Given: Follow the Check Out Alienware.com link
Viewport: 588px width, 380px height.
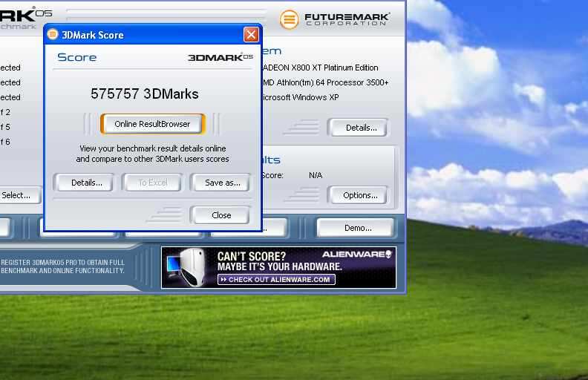Looking at the screenshot, I should [x=276, y=280].
